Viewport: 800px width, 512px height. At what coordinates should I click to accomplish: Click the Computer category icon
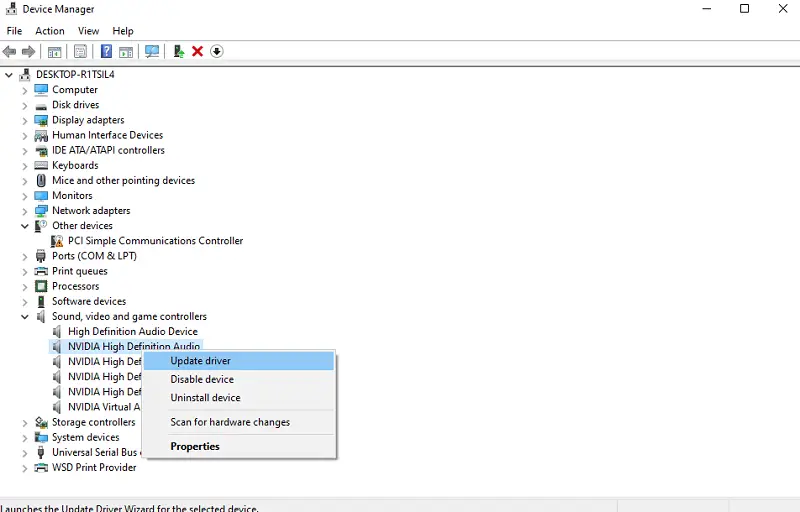pos(41,90)
